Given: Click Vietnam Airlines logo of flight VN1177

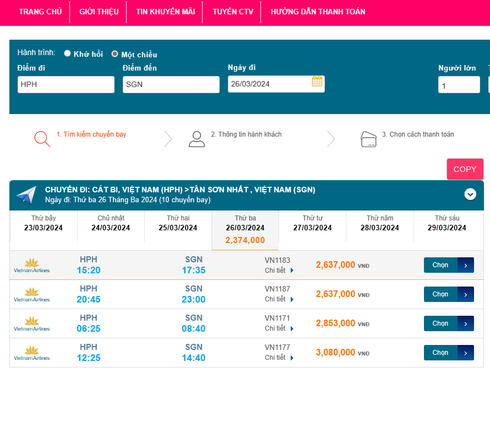Looking at the screenshot, I should click(31, 353).
